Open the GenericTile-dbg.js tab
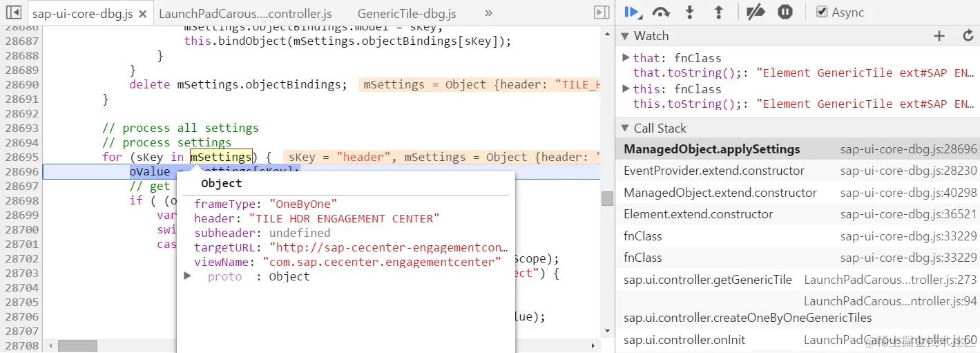This screenshot has width=980, height=353. pos(406,13)
